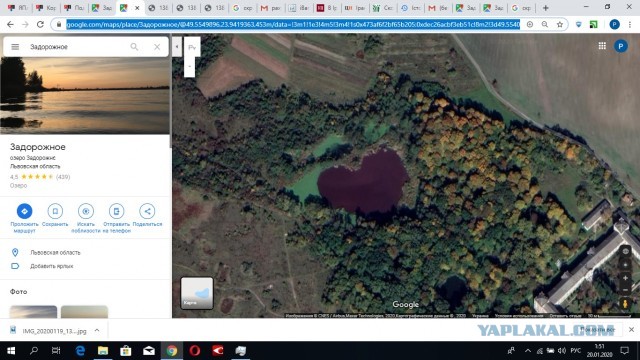The height and width of the screenshot is (360, 640).
Task: Bookmark this page with the star
Action: (x=560, y=24)
